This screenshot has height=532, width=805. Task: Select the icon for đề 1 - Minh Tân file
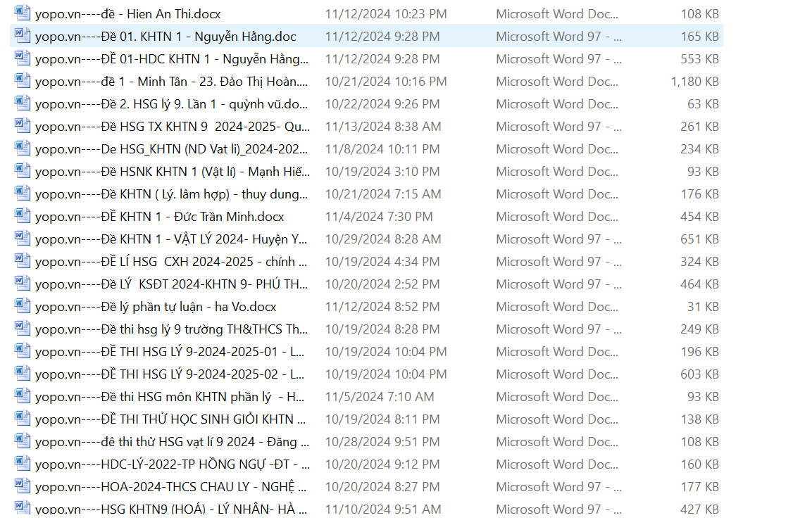23,81
